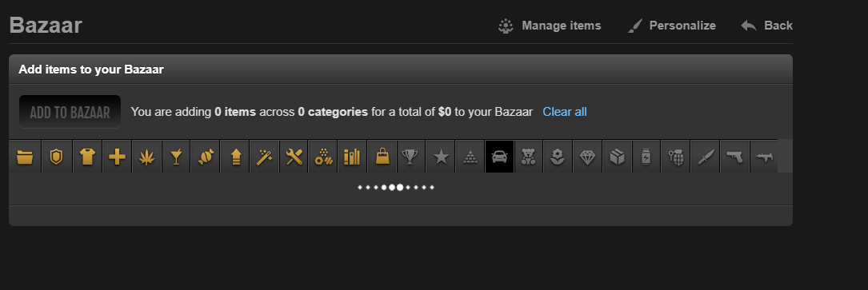
Task: Click the Clear all link
Action: point(565,112)
